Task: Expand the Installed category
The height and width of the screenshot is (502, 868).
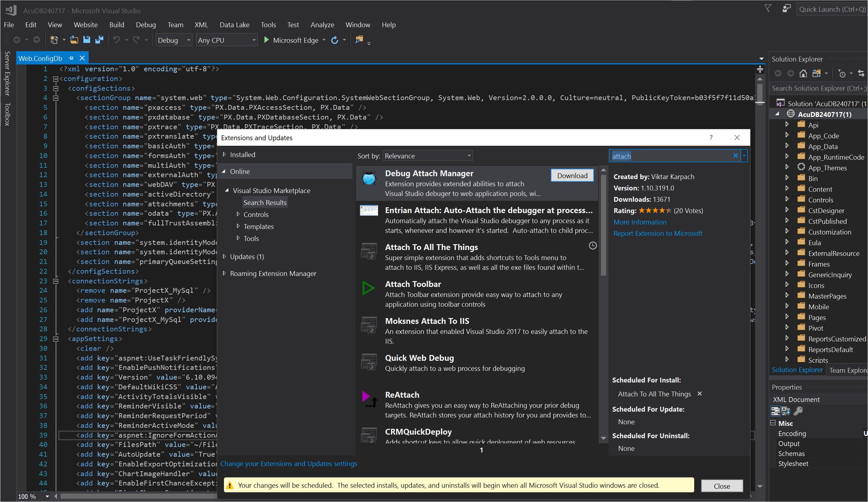Action: point(224,154)
